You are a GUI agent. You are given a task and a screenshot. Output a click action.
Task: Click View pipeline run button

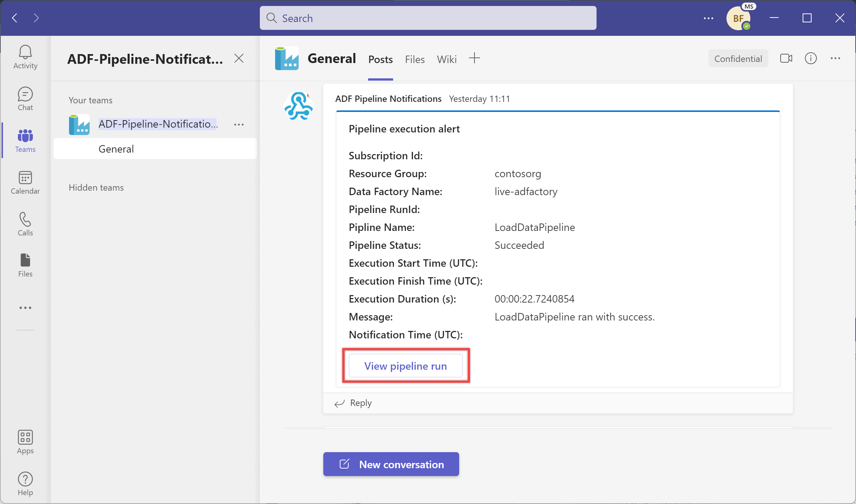(x=406, y=366)
